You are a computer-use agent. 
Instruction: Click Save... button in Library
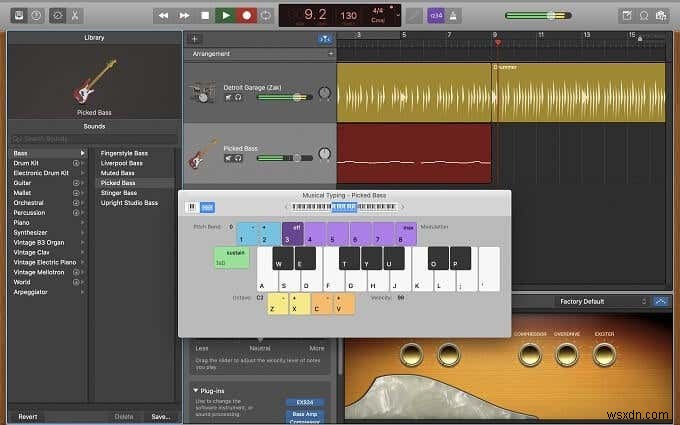point(160,417)
